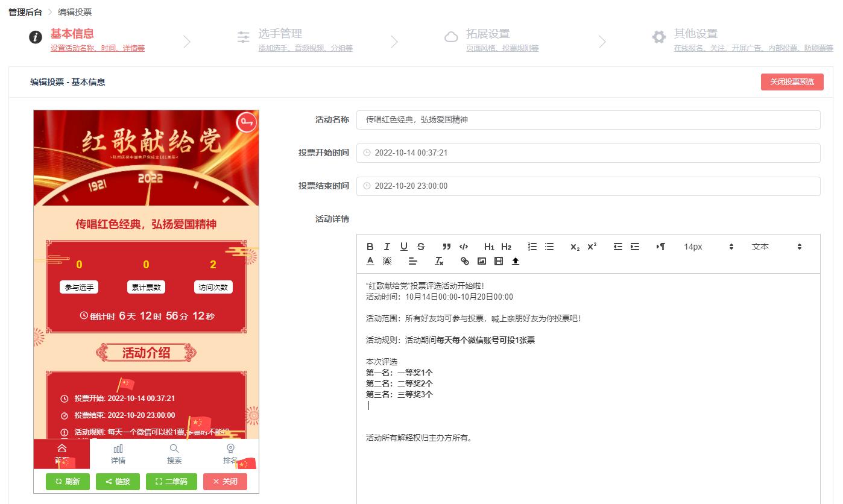Insert a hyperlink with the chain icon
This screenshot has height=504, width=843.
464,260
